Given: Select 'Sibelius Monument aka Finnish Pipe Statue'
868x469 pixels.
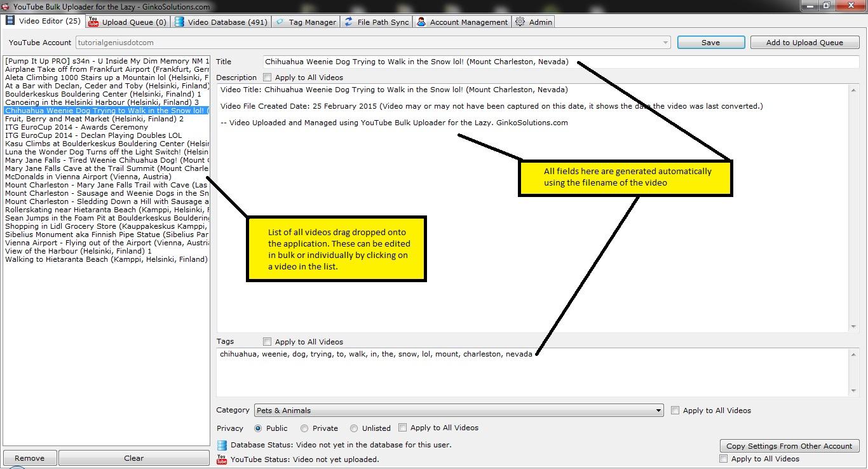Looking at the screenshot, I should point(107,234).
